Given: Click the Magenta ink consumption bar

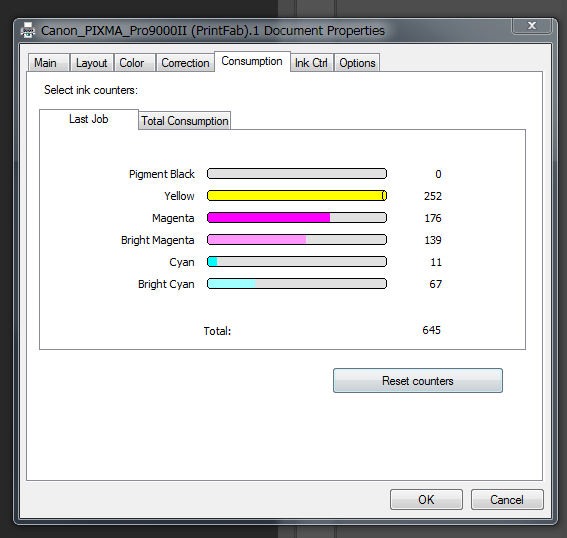Looking at the screenshot, I should (297, 218).
